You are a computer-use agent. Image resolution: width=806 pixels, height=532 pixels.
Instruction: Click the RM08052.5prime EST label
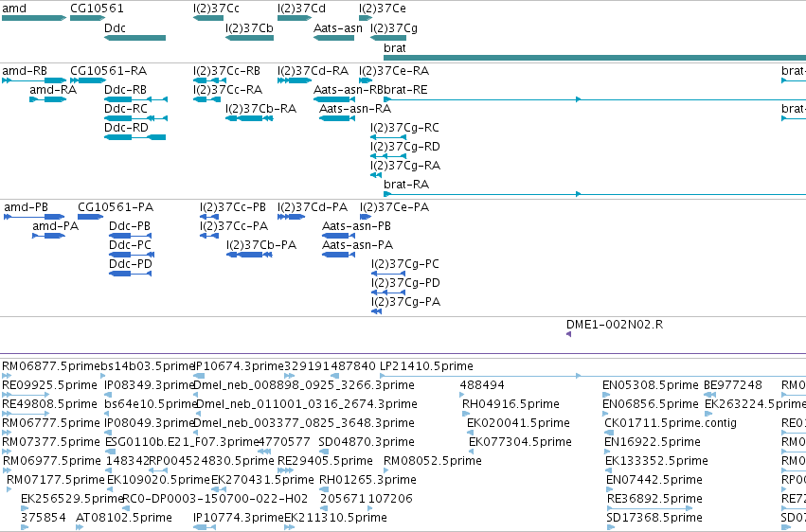(433, 461)
